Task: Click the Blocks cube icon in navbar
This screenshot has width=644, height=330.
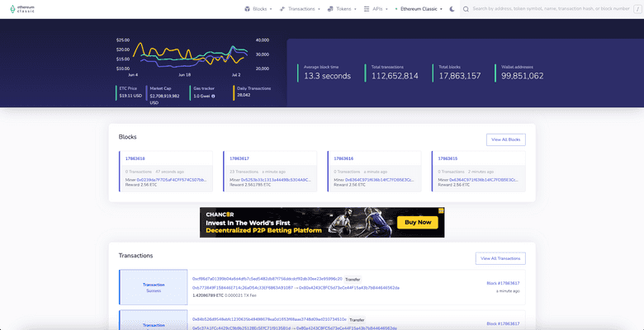Action: pyautogui.click(x=248, y=8)
